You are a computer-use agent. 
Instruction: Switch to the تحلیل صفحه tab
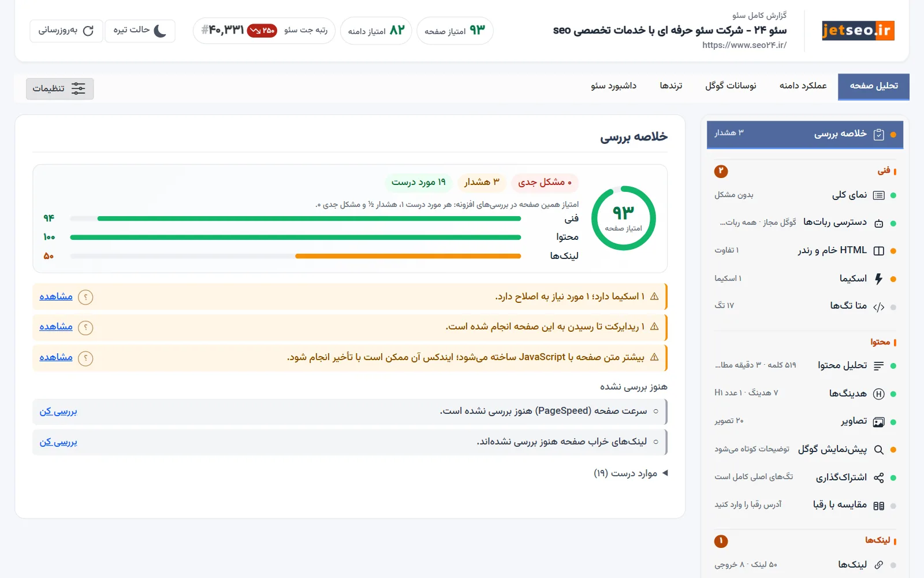[x=874, y=86]
